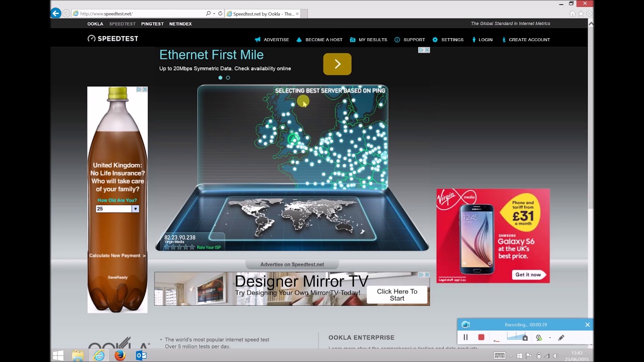Click Here To Start button on Mirror TV ad
Image resolution: width=644 pixels, height=362 pixels.
click(x=397, y=295)
